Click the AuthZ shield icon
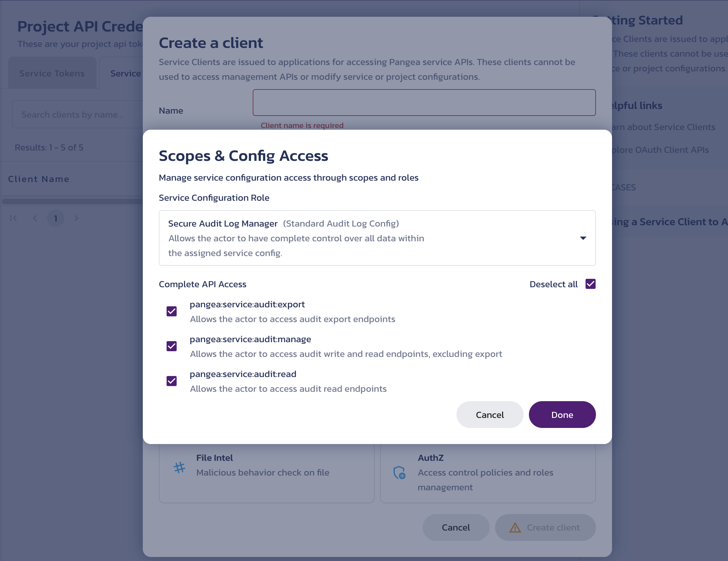Viewport: 728px width, 561px height. point(399,473)
